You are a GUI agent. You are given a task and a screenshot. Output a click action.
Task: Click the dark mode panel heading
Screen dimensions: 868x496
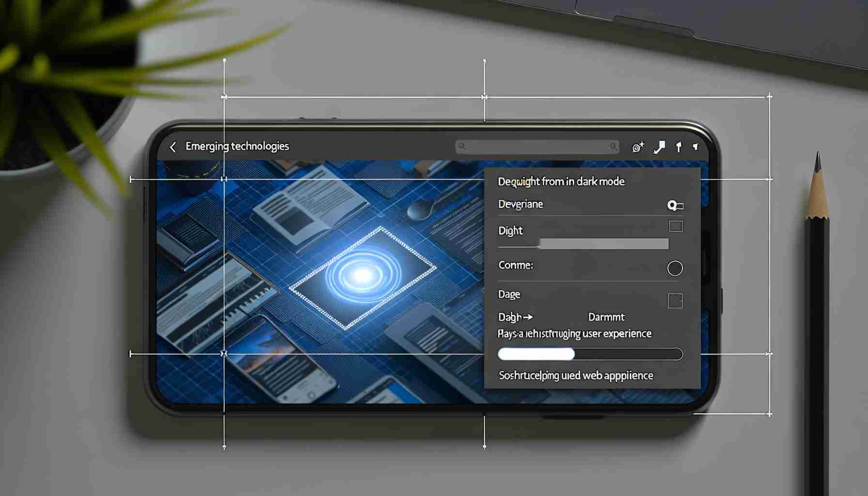[561, 182]
